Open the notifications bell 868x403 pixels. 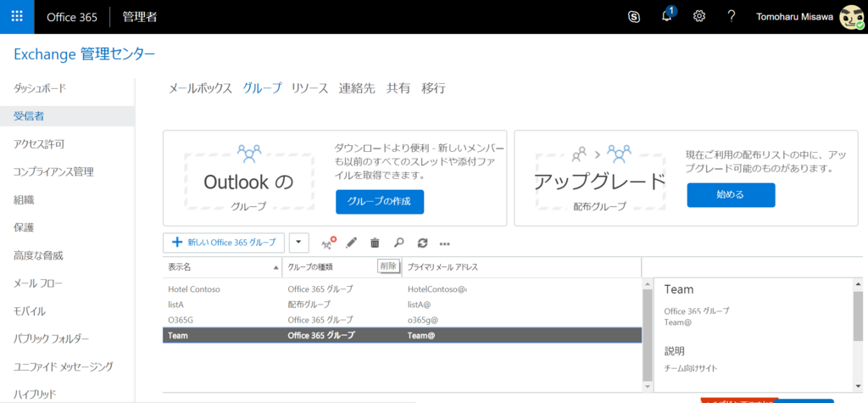coord(667,16)
